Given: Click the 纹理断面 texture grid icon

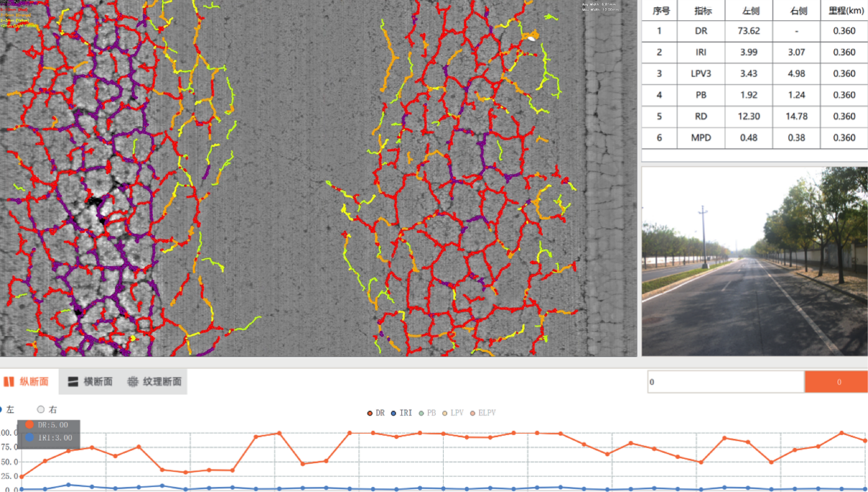Looking at the screenshot, I should (x=133, y=382).
